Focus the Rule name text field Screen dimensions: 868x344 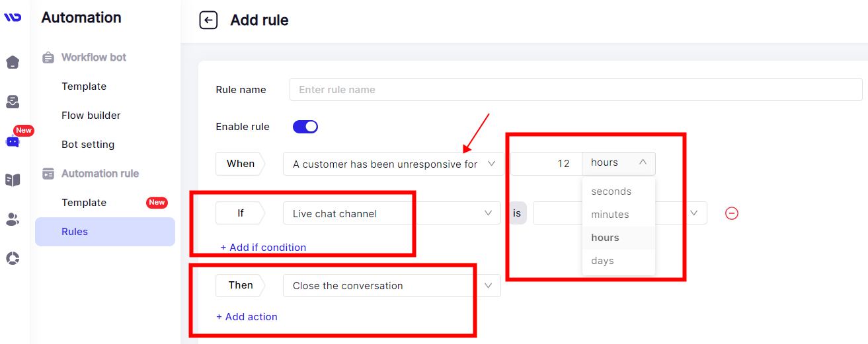[x=576, y=89]
